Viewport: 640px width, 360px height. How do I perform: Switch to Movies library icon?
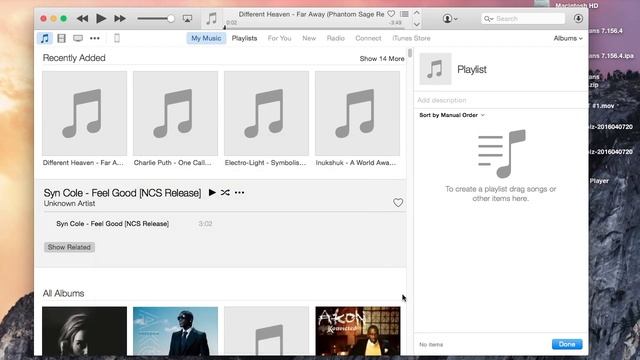(x=62, y=38)
